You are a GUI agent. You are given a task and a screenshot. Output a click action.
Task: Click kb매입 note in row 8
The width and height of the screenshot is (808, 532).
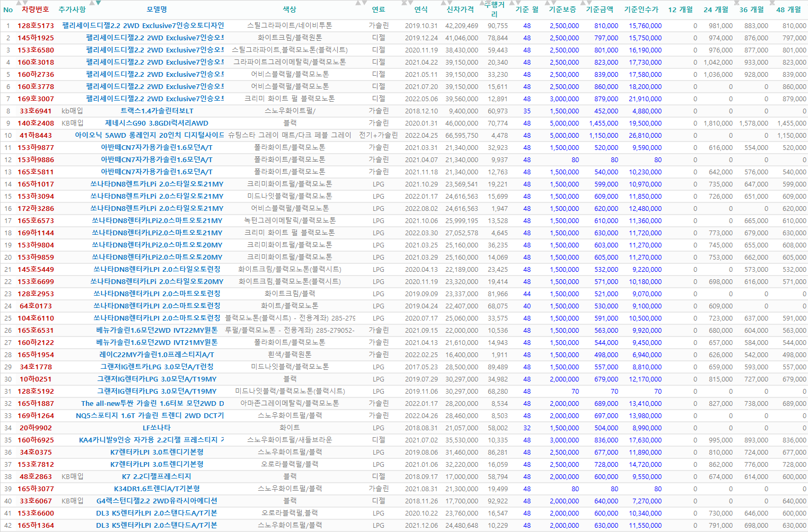(x=72, y=111)
